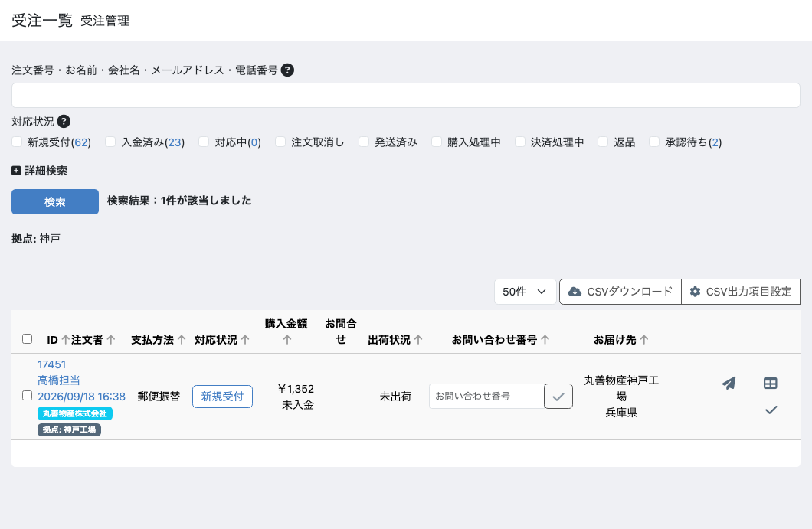Check the 決済処理中 status filter

(520, 142)
